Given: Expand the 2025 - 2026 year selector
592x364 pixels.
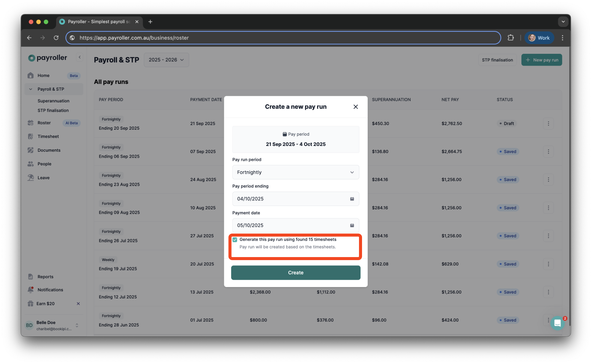Looking at the screenshot, I should tap(166, 60).
